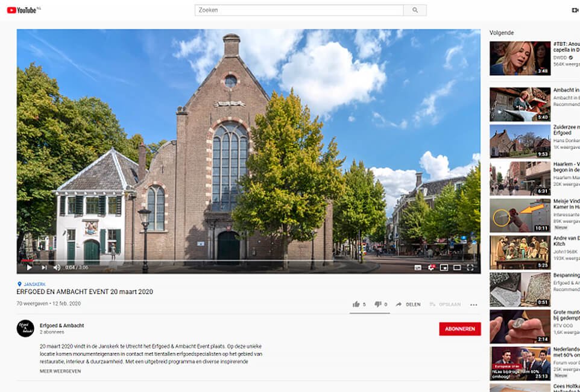Open the Ambacht in video thumbnail (5:40)

tap(520, 104)
